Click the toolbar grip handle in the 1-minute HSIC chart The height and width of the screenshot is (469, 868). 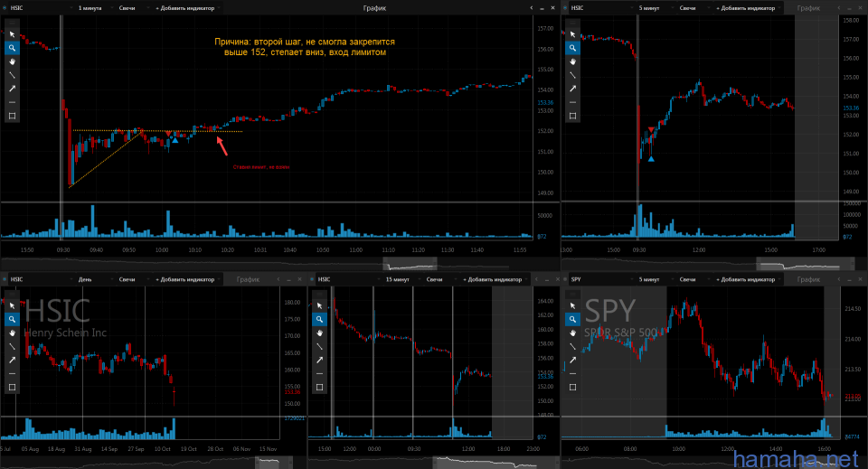pyautogui.click(x=12, y=23)
